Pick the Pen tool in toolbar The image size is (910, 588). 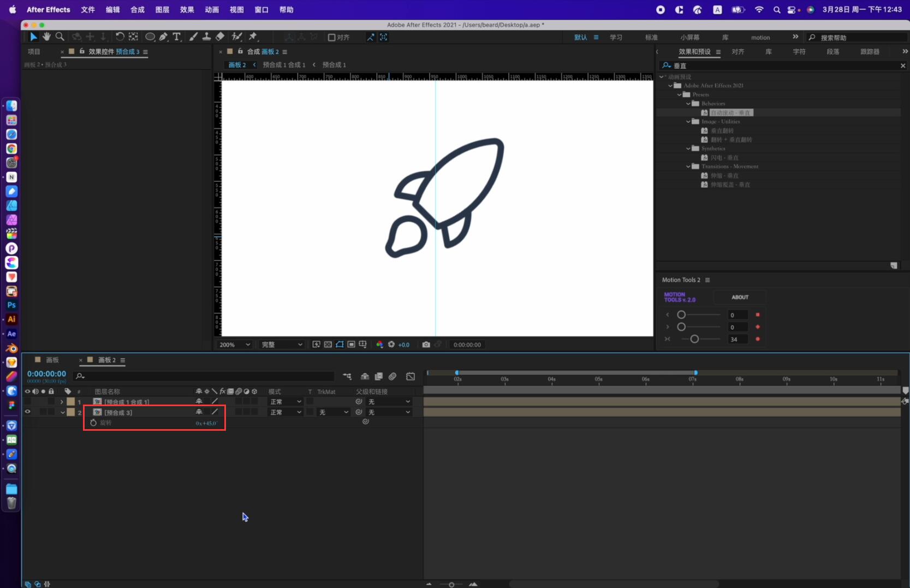[163, 37]
